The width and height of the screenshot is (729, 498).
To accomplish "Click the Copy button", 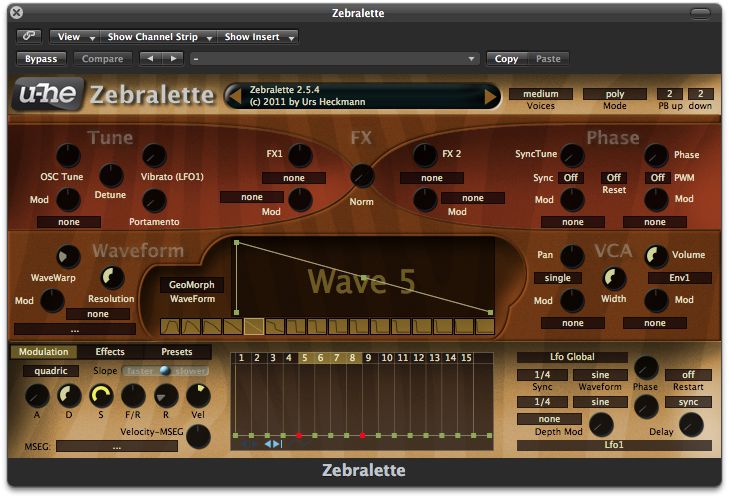I will [506, 59].
